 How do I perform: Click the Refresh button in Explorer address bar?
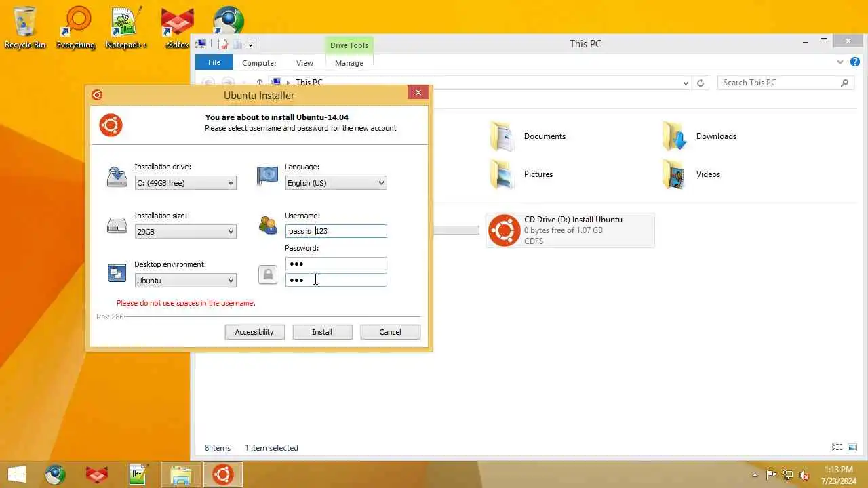click(701, 83)
